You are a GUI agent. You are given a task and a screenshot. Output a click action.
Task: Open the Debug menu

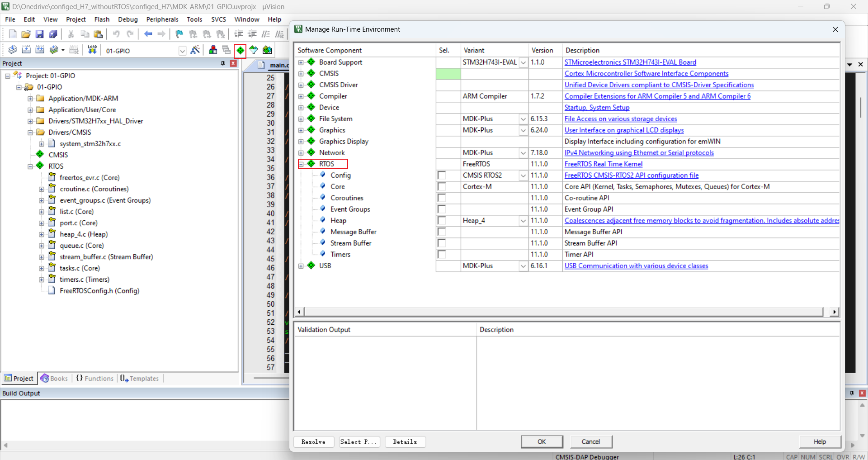pyautogui.click(x=128, y=19)
